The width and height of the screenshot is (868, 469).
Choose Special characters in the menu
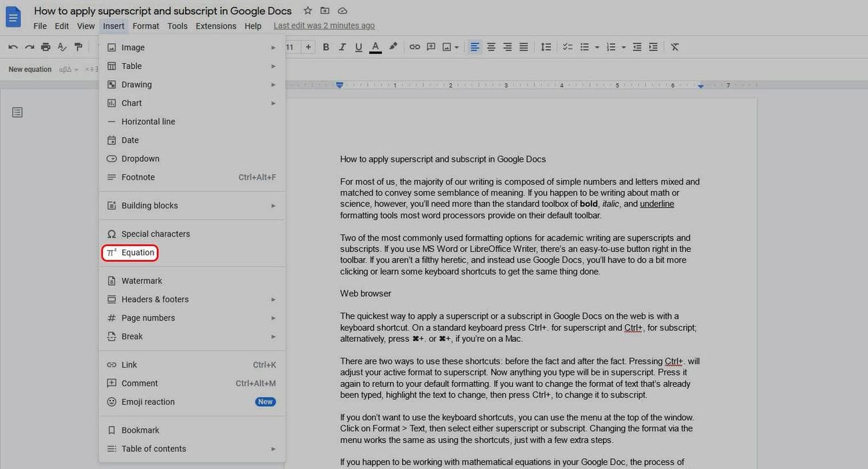pyautogui.click(x=156, y=234)
